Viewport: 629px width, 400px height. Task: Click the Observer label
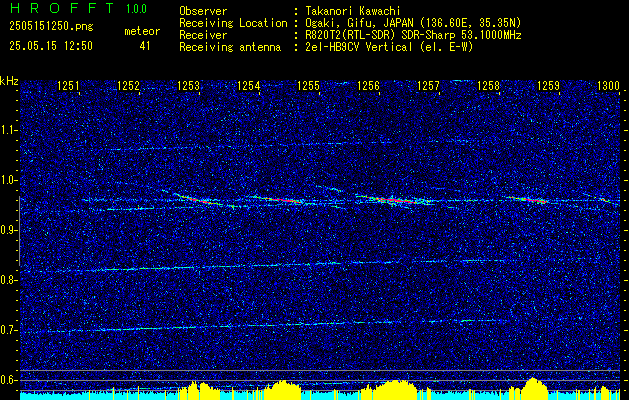coord(203,11)
